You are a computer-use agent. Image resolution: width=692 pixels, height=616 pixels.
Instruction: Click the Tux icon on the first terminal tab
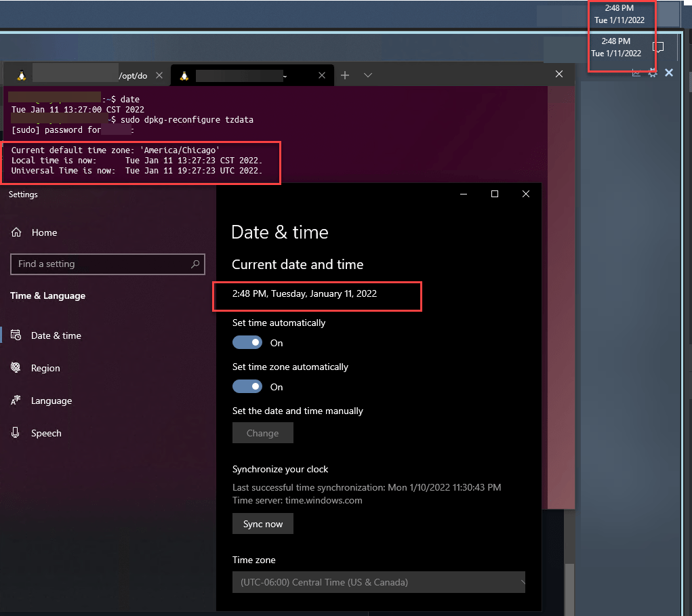pos(21,75)
